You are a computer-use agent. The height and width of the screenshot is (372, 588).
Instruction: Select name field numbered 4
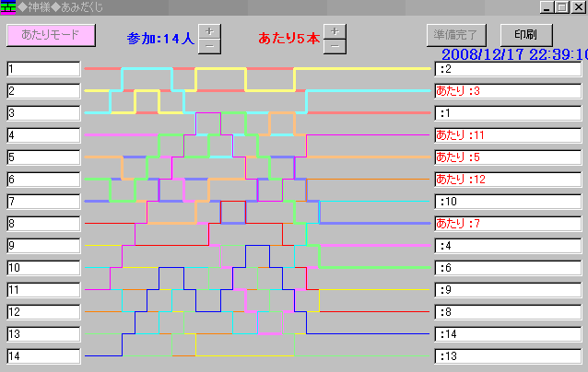coord(43,135)
